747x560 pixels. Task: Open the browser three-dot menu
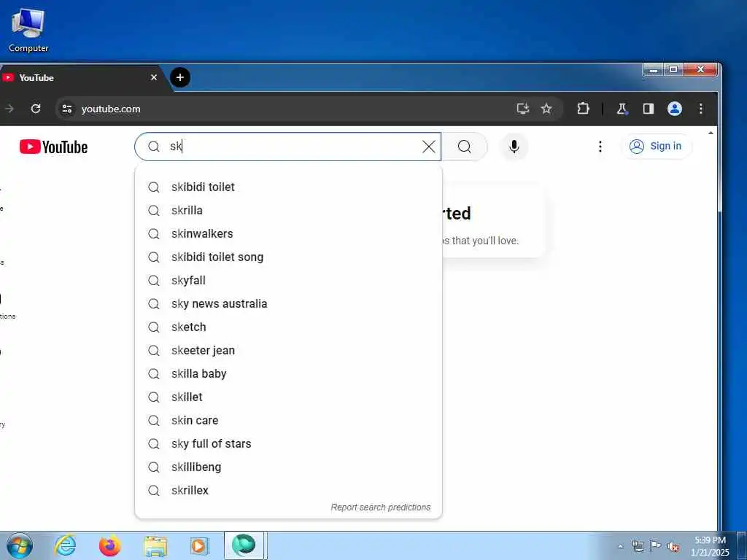[x=700, y=109]
